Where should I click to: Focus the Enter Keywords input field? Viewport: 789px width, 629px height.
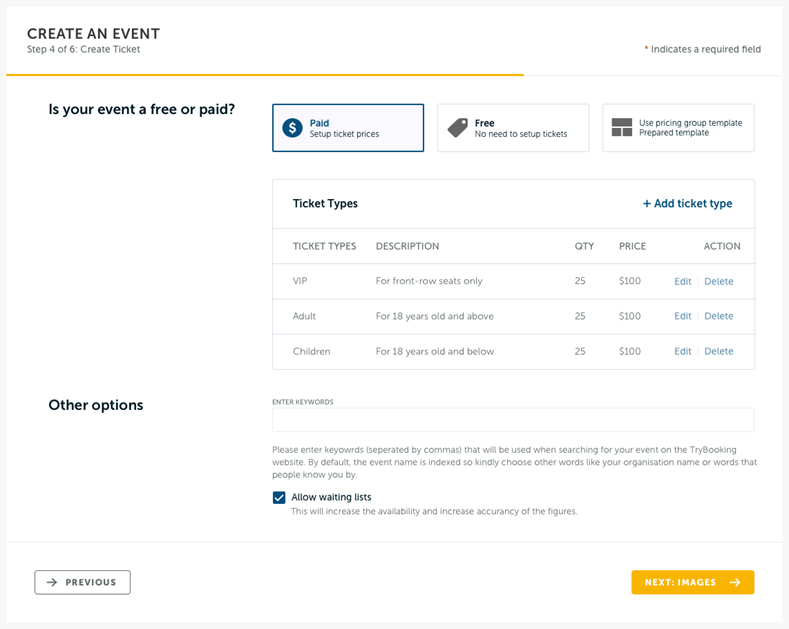[x=513, y=420]
